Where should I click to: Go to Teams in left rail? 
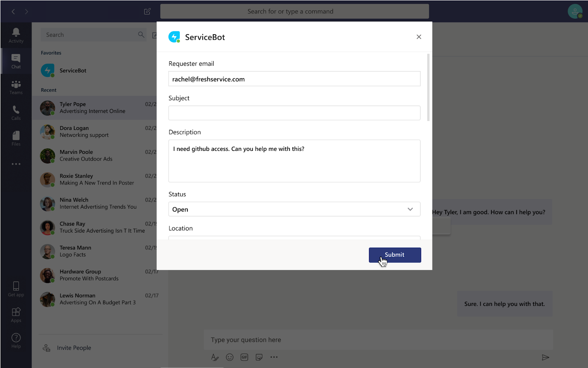16,87
